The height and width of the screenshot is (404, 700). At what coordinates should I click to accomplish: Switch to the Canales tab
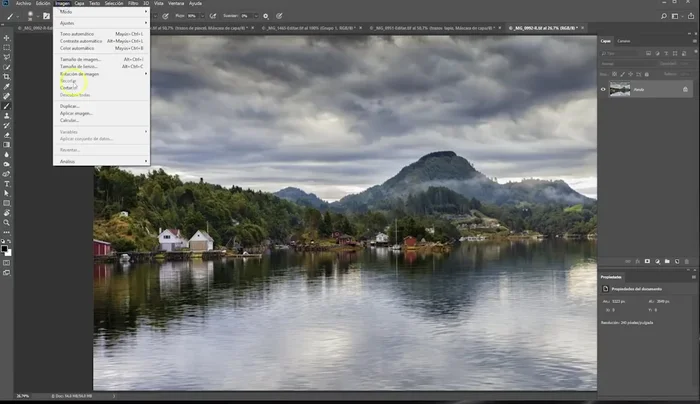tap(623, 40)
